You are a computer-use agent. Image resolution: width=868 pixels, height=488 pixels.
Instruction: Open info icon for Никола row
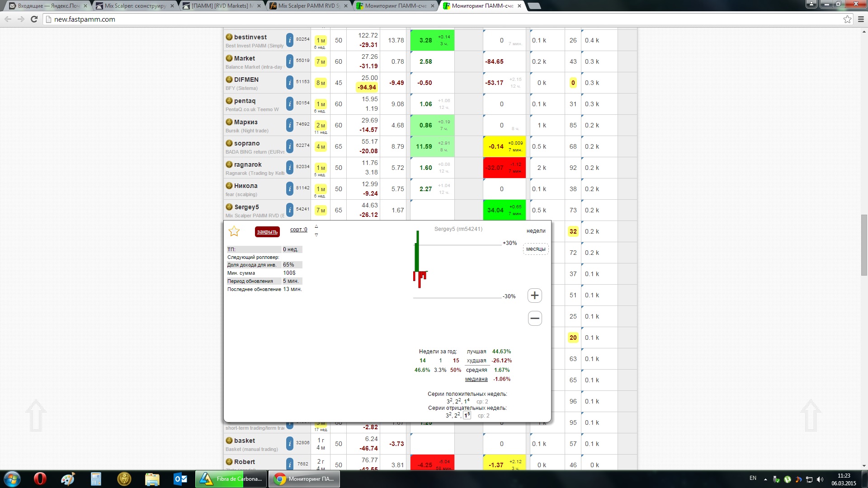(290, 189)
